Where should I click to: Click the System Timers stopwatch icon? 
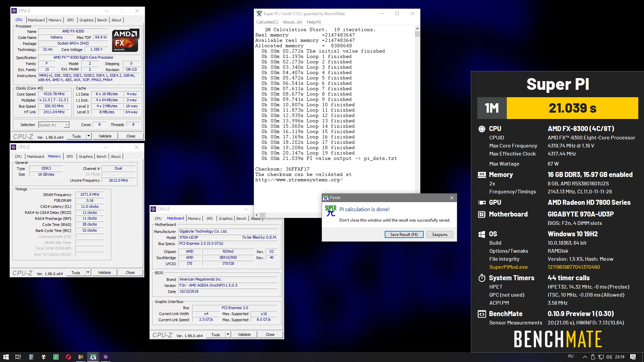point(482,278)
